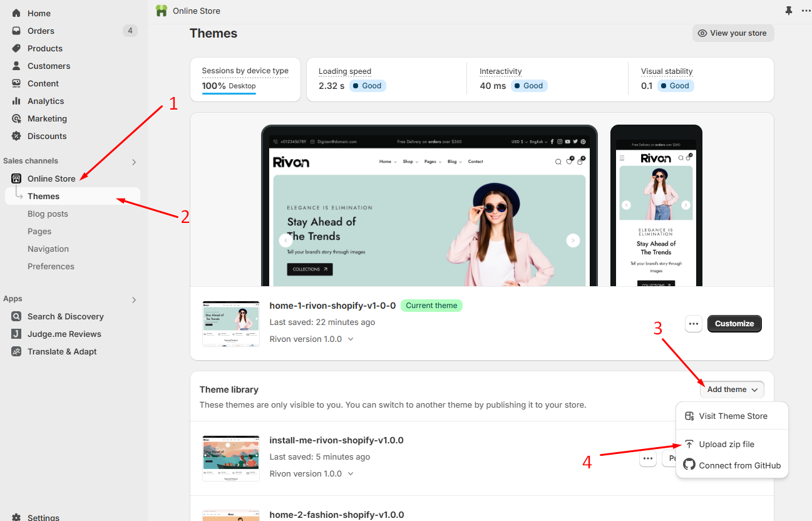This screenshot has width=812, height=521.
Task: Click the desktop theme preview image
Action: coord(429,205)
